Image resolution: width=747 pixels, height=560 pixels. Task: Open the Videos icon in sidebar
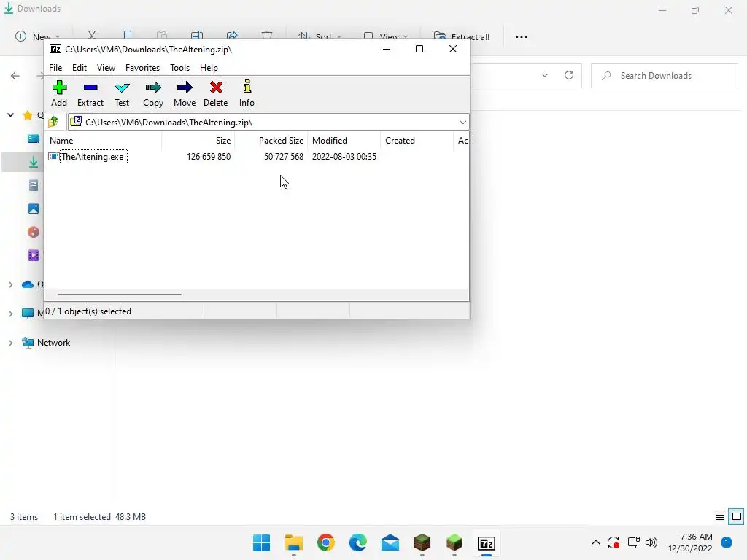34,255
